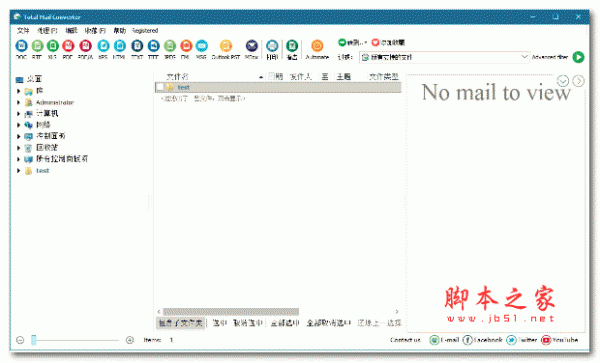600x363 pixels.
Task: Sort by 文件名 column header
Action: pos(177,77)
